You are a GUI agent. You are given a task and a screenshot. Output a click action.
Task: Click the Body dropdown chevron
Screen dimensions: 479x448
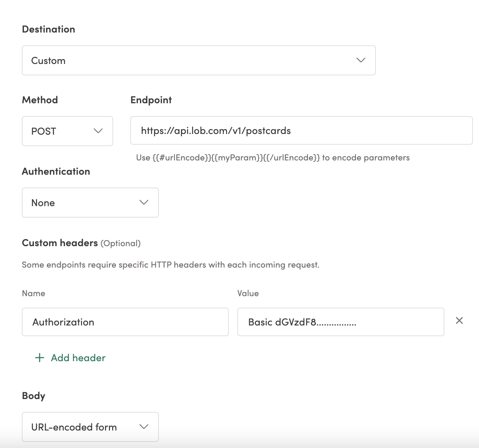click(x=143, y=427)
